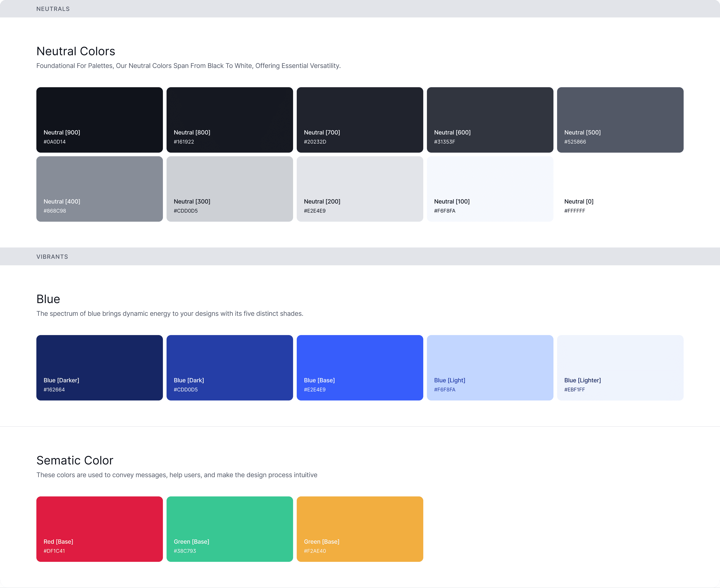Choose the Blue [Base] swatch
Image resolution: width=720 pixels, height=588 pixels.
[x=359, y=367]
